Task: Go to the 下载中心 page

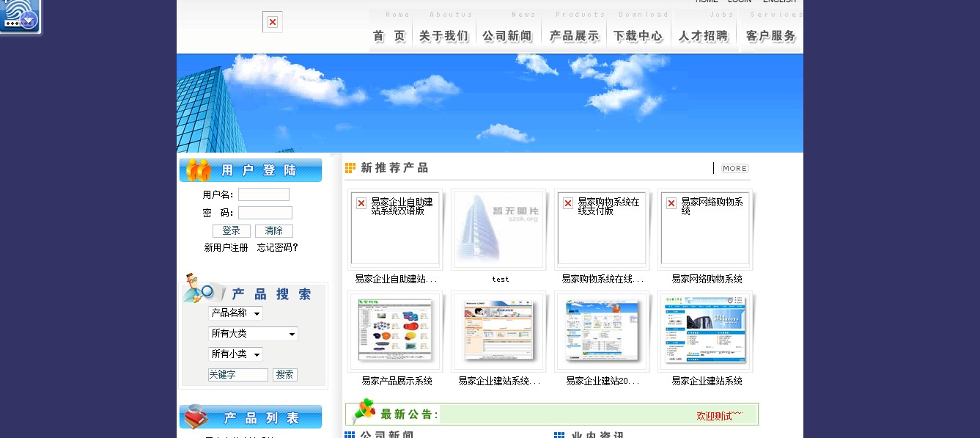Action: (x=638, y=36)
